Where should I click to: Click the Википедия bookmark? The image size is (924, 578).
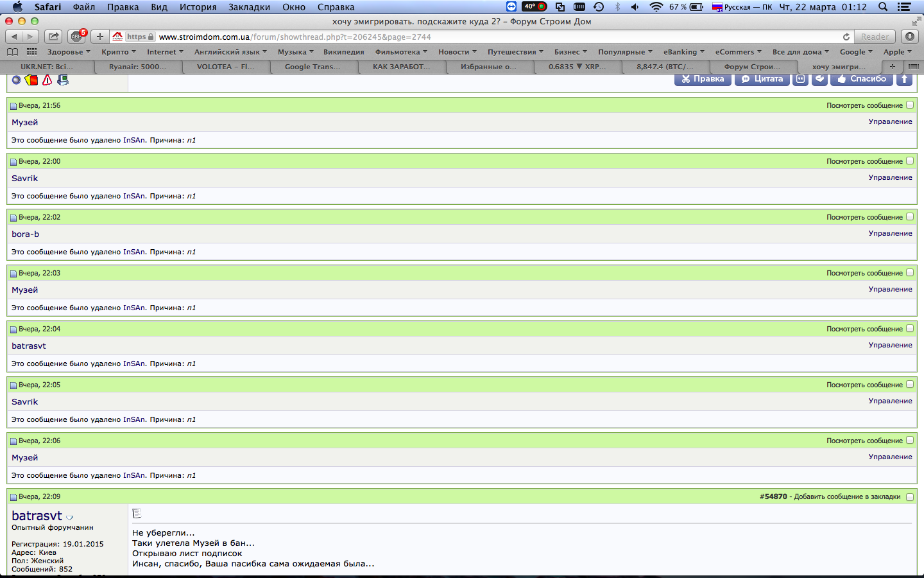(344, 52)
